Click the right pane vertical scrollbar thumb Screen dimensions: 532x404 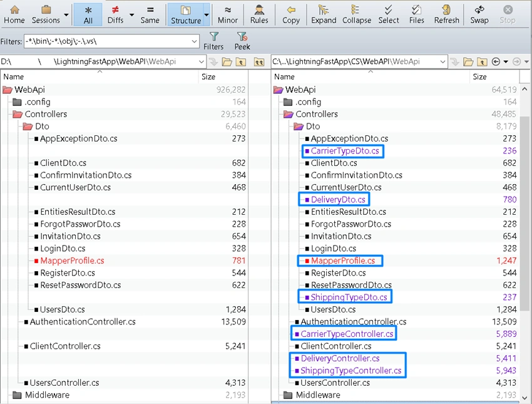point(524,213)
